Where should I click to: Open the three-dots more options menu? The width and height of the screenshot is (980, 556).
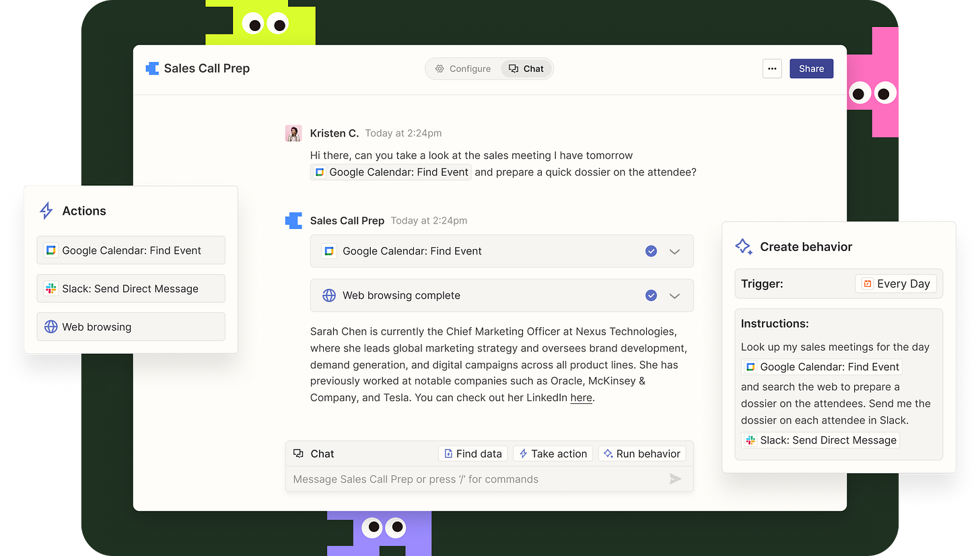(772, 69)
